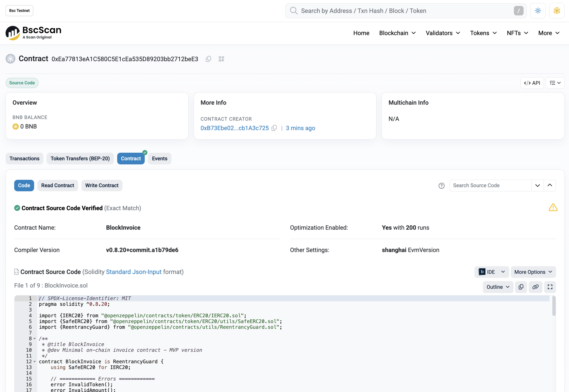
Task: Expand the Outline dropdown
Action: point(498,287)
